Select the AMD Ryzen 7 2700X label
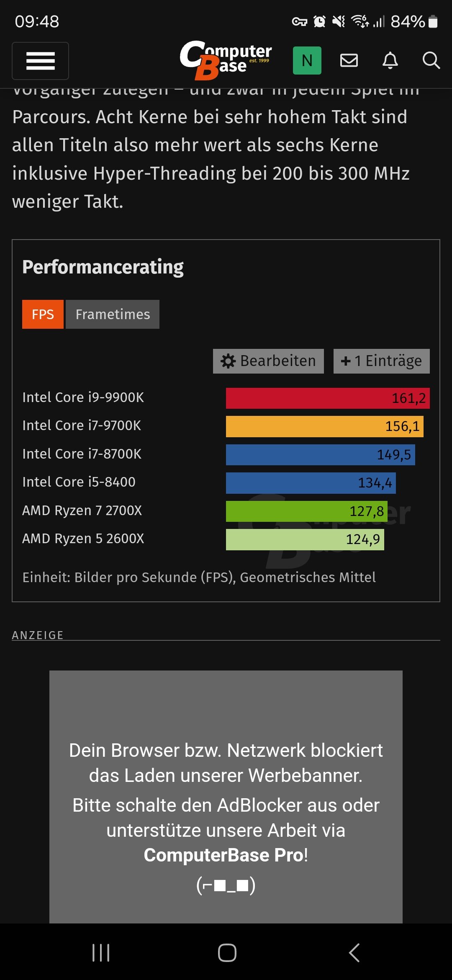The height and width of the screenshot is (980, 452). (x=82, y=511)
